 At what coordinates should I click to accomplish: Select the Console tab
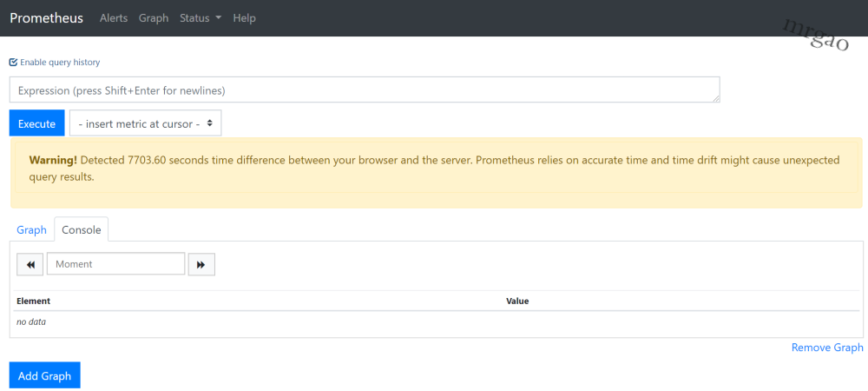82,230
